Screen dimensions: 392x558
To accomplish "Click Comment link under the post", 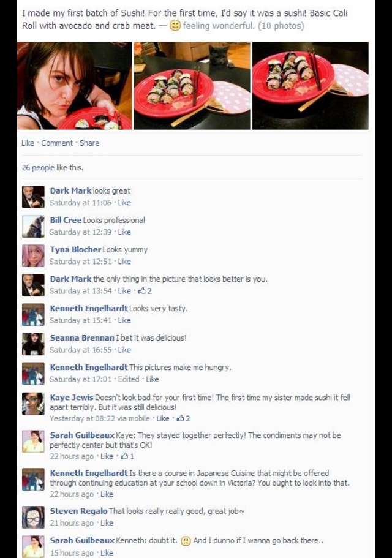I will click(x=57, y=143).
